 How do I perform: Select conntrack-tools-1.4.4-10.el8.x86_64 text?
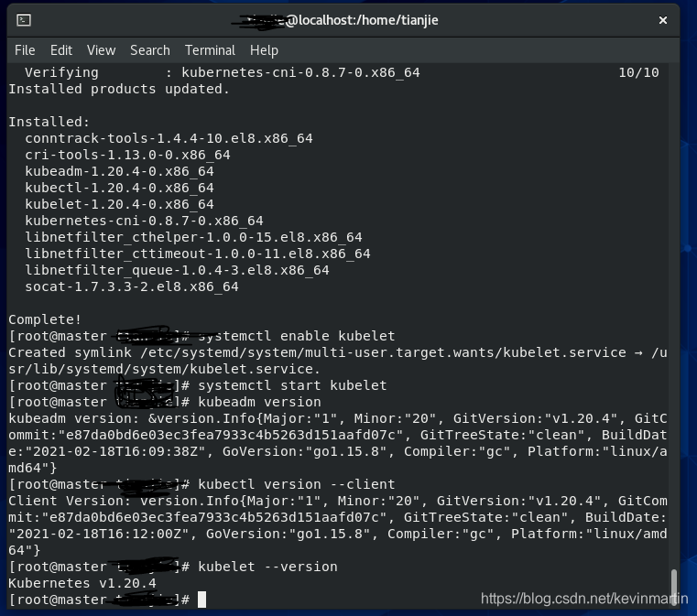tap(169, 138)
